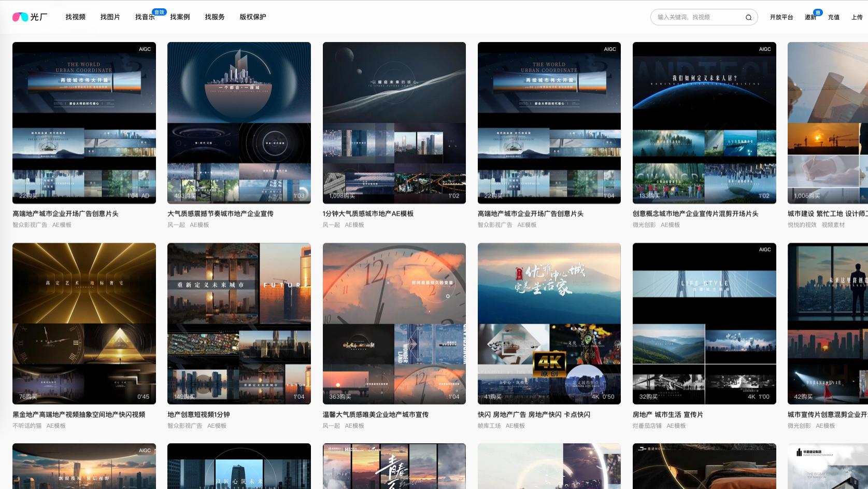Click title 温馨大气质感唯美企业地产城市宣传
This screenshot has height=489, width=868.
pos(376,414)
